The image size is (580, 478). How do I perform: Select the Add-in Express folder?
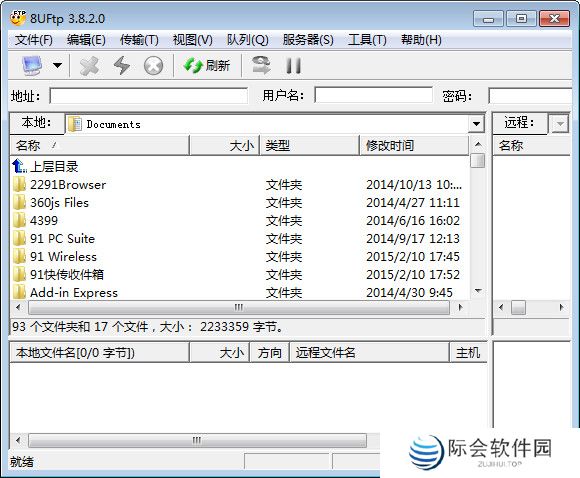tap(74, 293)
